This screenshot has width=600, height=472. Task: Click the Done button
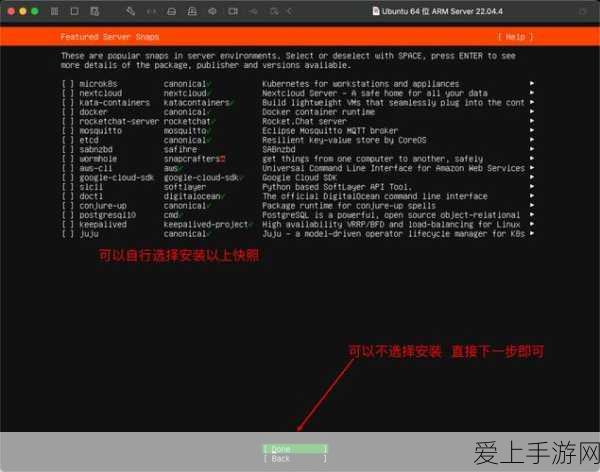coord(295,449)
